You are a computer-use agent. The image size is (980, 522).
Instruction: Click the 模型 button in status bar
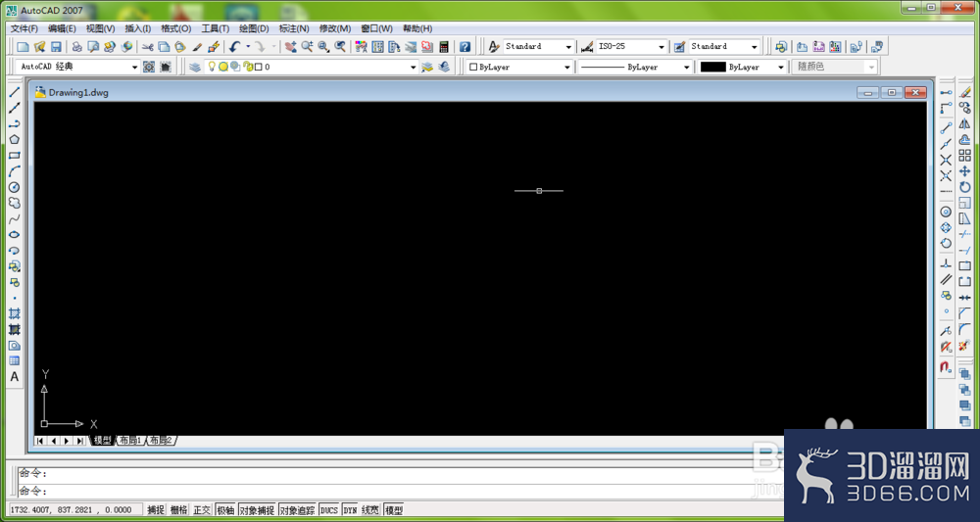tap(394, 510)
